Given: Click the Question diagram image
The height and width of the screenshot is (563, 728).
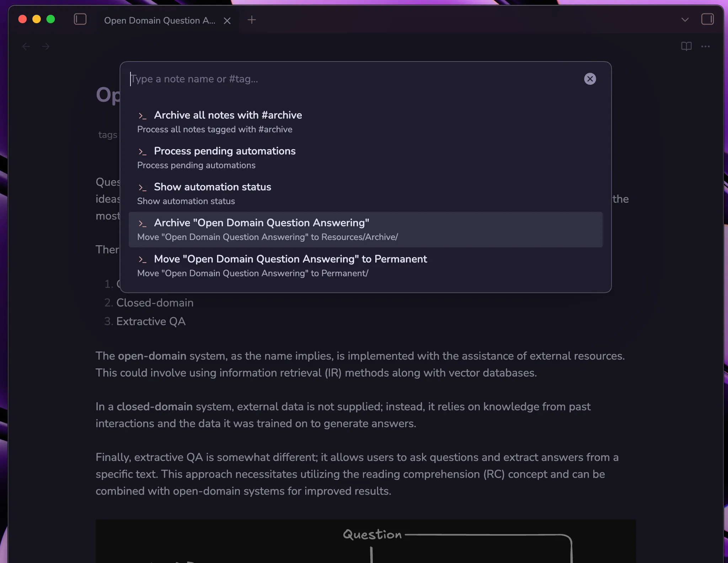Looking at the screenshot, I should (365, 541).
